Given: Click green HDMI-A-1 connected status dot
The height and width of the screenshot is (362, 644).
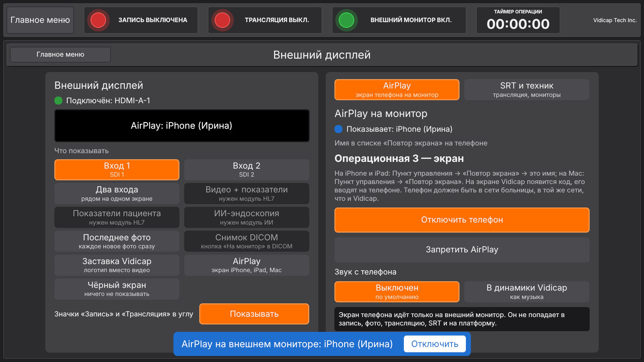Looking at the screenshot, I should point(58,101).
